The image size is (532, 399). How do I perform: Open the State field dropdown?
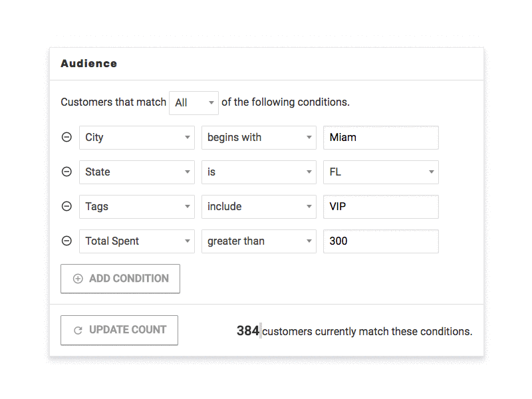[137, 172]
